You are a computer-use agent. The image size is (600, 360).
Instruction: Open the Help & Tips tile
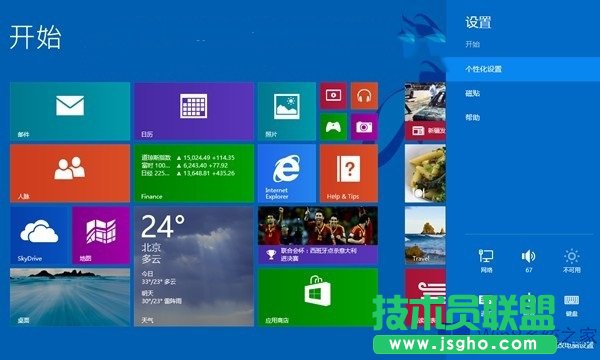coord(349,173)
